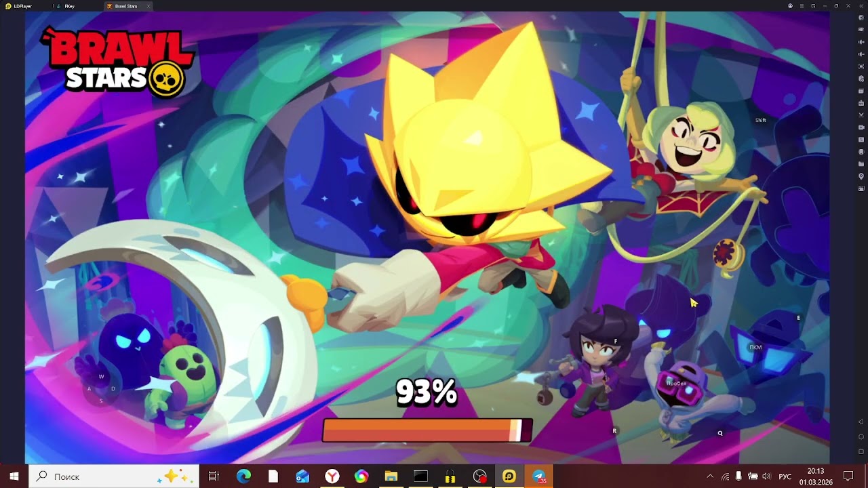Click the Поиск taskbar search field
Screen dimensions: 868x488
[x=114, y=476]
